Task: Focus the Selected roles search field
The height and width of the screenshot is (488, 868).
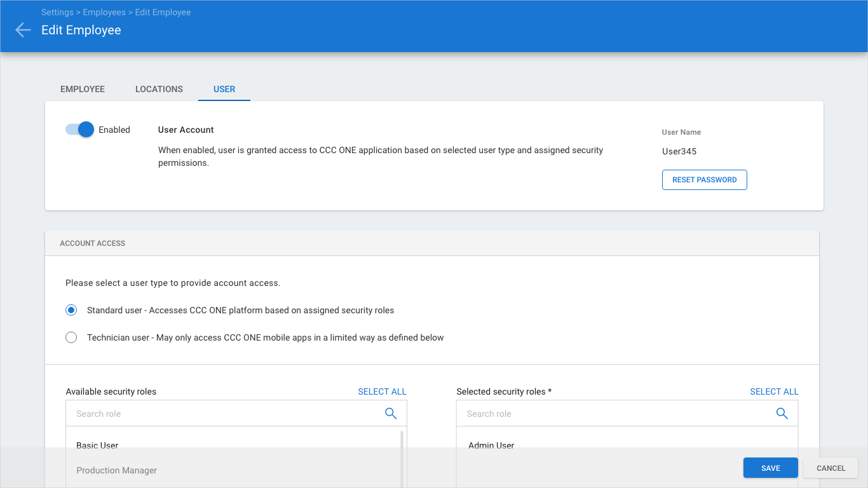Action: tap(627, 414)
